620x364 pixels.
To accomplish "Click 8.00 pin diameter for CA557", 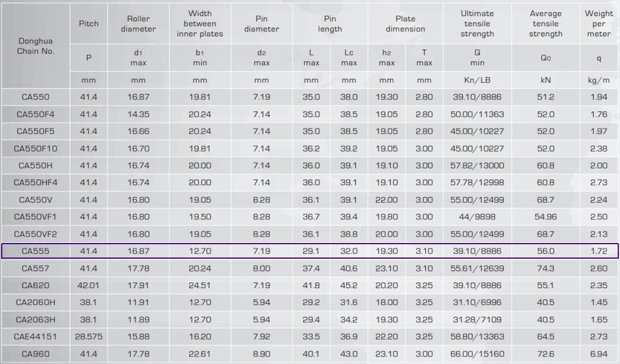I will 261,269.
